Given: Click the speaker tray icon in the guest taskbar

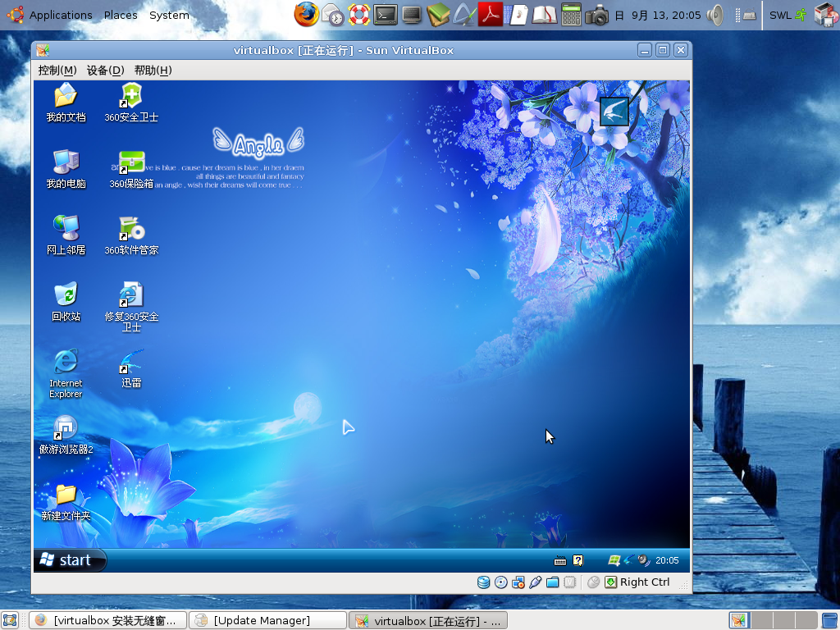Looking at the screenshot, I should 643,560.
